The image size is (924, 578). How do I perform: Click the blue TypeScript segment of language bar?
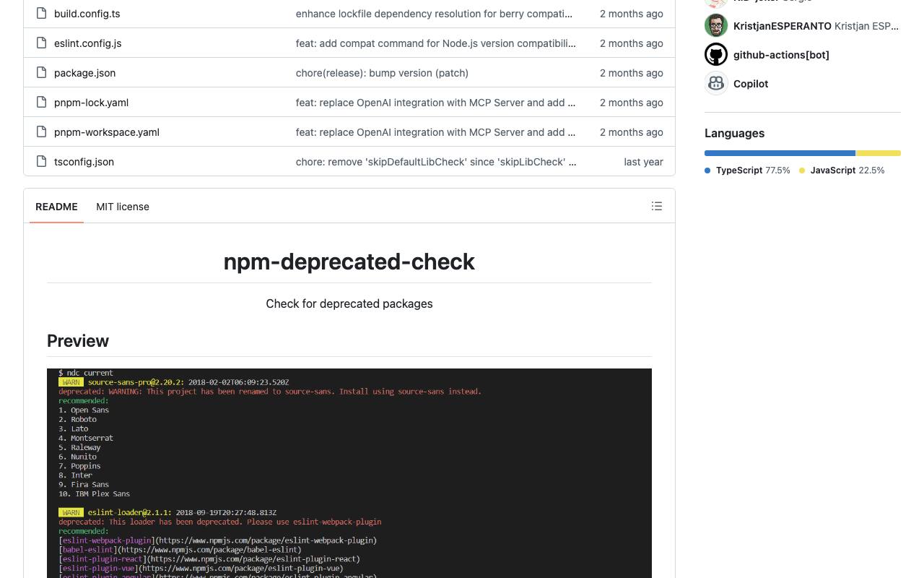780,153
